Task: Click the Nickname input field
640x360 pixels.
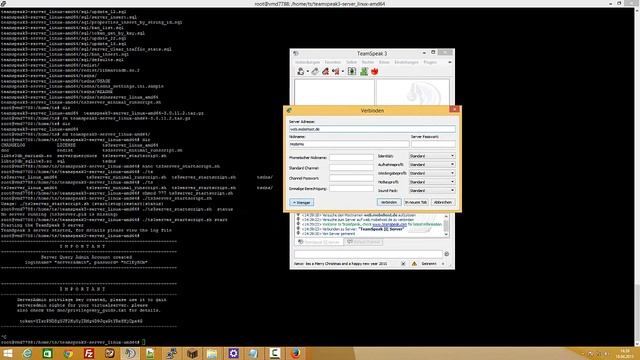Action: tap(349, 144)
